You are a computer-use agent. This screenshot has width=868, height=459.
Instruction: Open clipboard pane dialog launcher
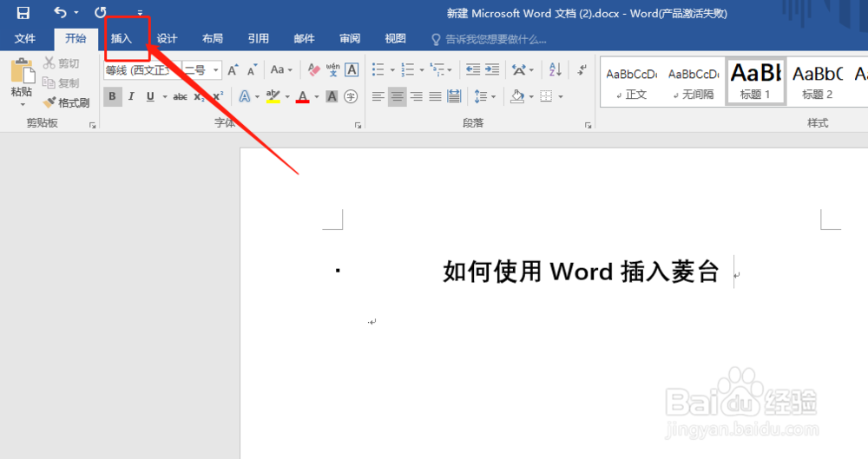93,126
